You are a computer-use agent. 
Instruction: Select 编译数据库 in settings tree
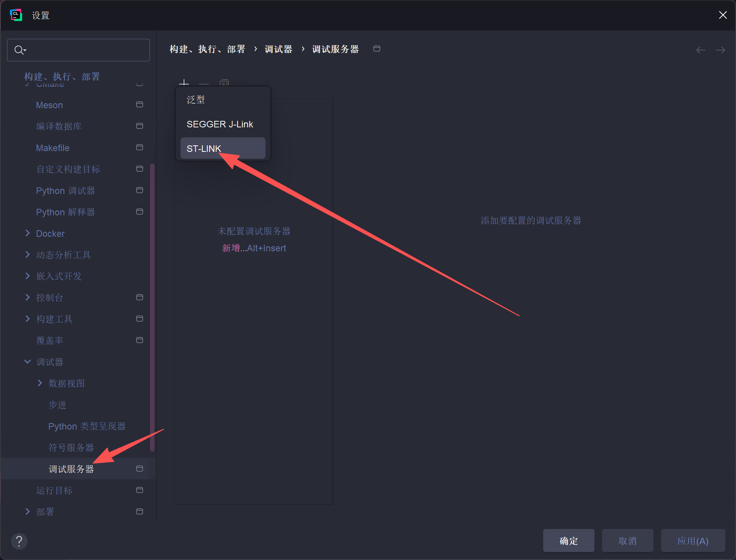pos(59,127)
